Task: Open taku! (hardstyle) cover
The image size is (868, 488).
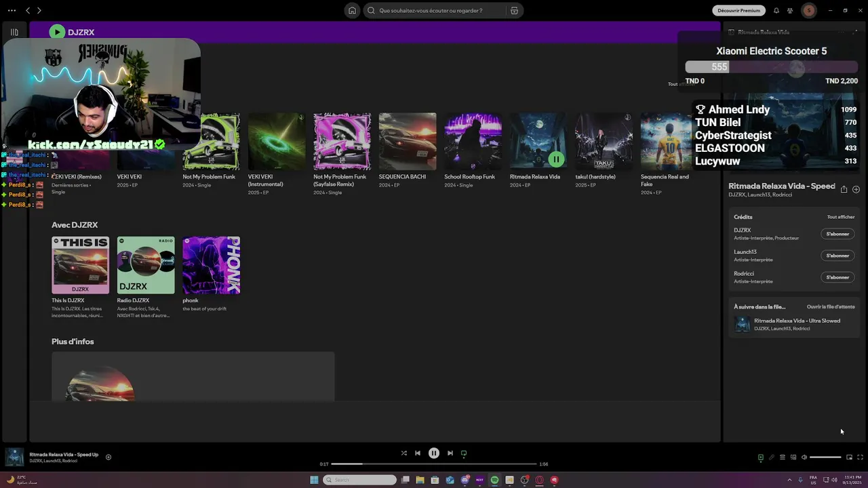Action: (x=604, y=142)
